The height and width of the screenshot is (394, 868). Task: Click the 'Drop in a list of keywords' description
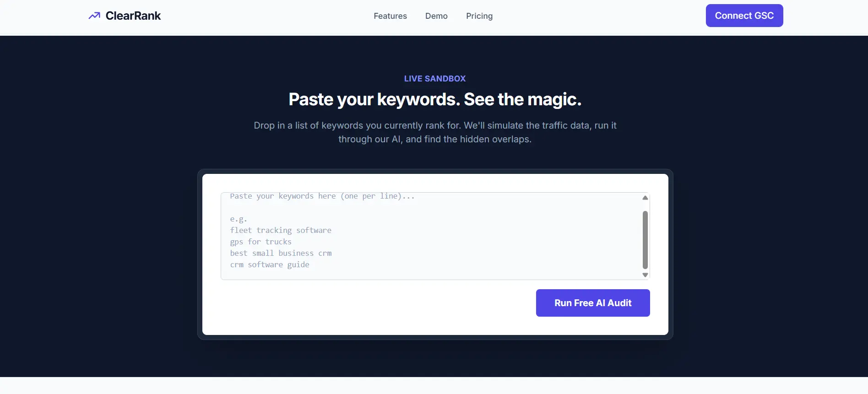435,132
